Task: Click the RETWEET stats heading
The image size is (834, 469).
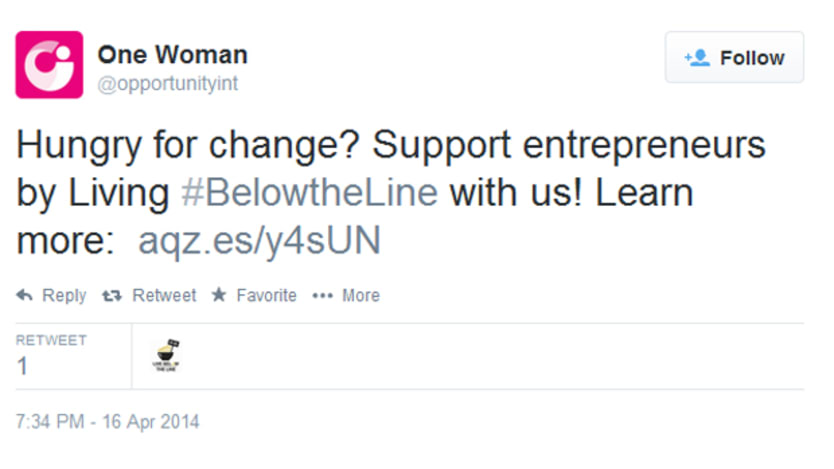Action: pyautogui.click(x=51, y=340)
